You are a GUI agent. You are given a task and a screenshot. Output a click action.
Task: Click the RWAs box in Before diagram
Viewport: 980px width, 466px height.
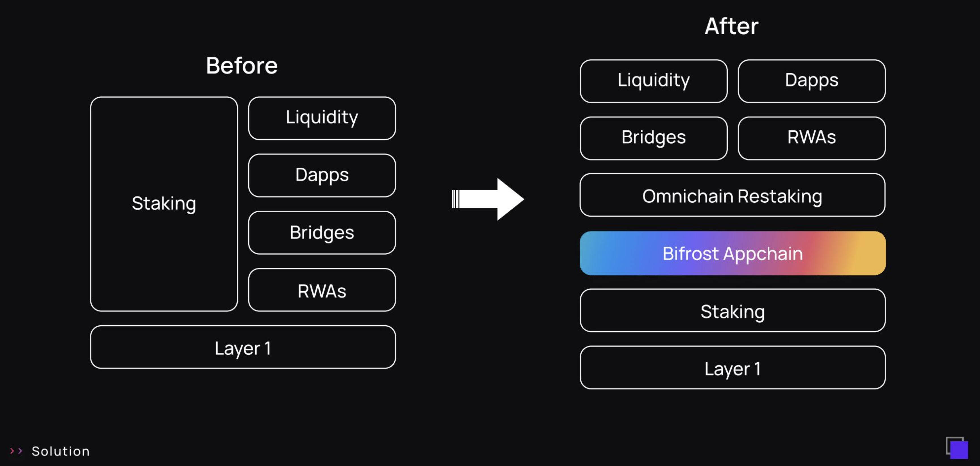pos(322,290)
